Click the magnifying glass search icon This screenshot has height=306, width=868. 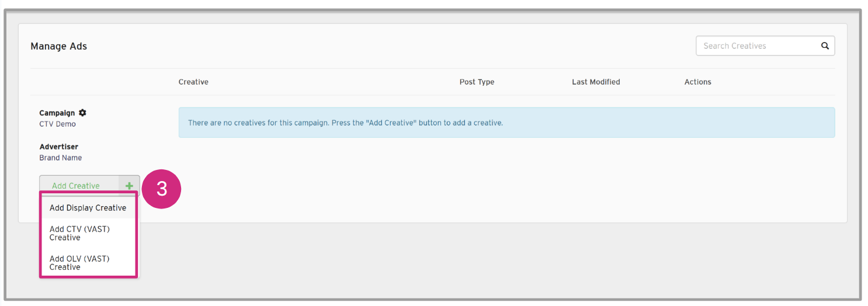825,46
